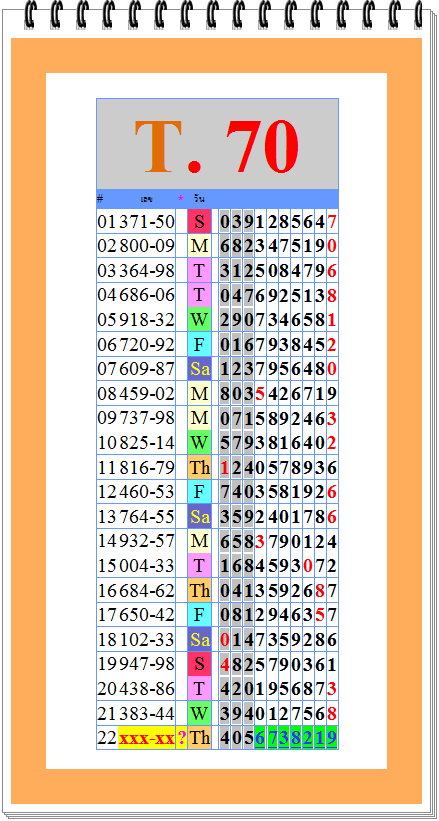Select the cream M day cell in row 14

click(200, 541)
